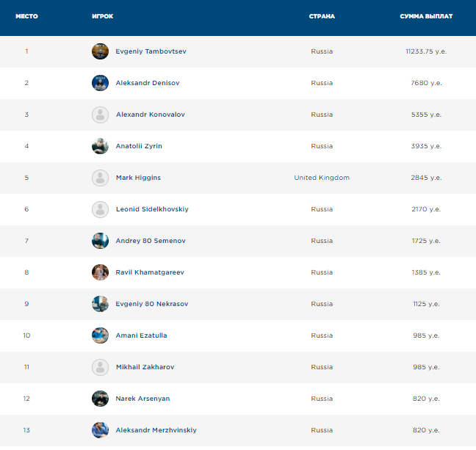Click Mark Higgins' default avatar icon
Viewport: 476px width, 450px height.
(x=100, y=178)
